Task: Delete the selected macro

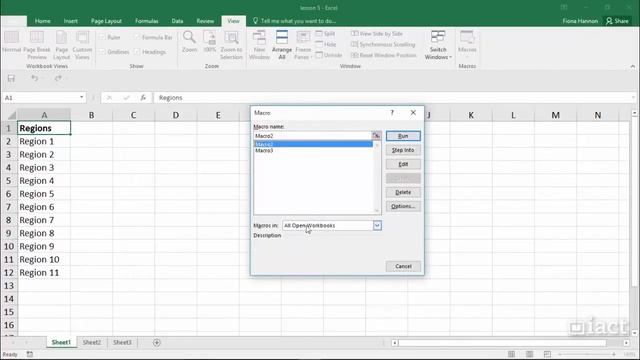Action: [403, 192]
